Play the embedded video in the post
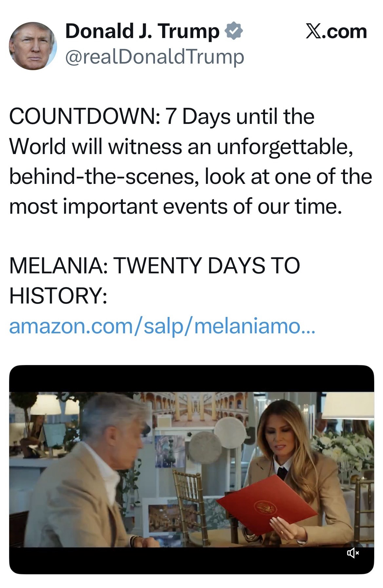The image size is (383, 588). coord(191,469)
